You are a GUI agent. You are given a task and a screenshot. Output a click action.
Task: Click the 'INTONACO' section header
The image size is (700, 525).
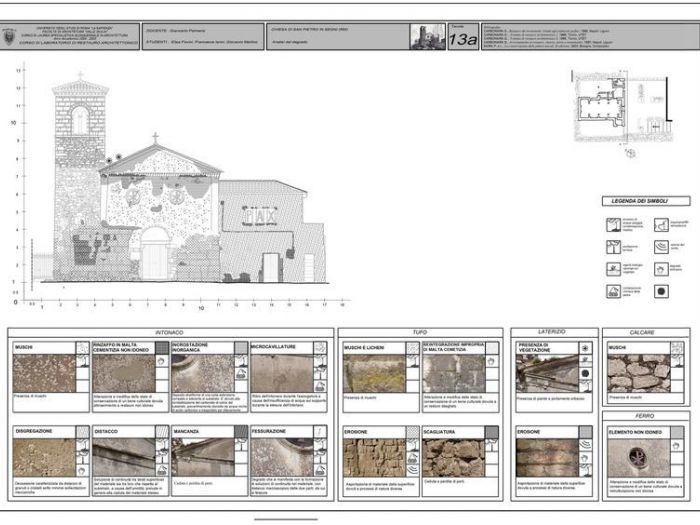tap(170, 333)
